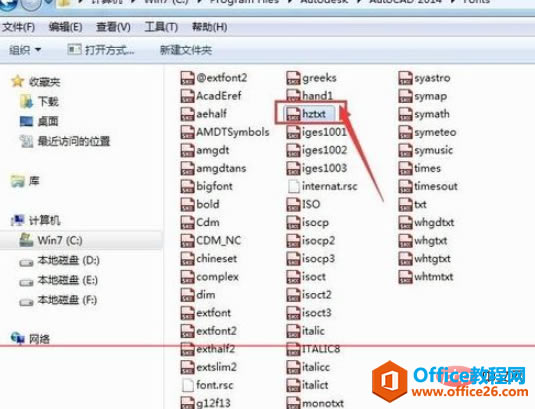Select the iges1003 file icon

tap(293, 168)
